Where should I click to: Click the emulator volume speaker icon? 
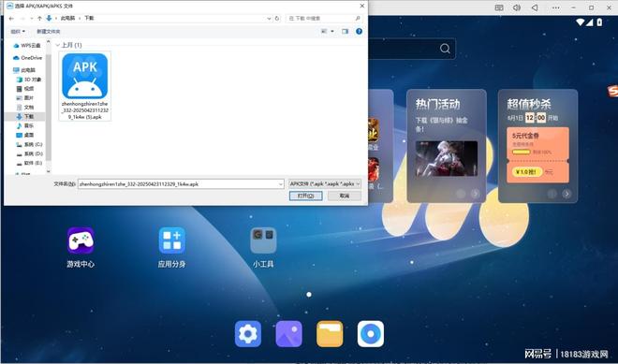pyautogui.click(x=517, y=7)
